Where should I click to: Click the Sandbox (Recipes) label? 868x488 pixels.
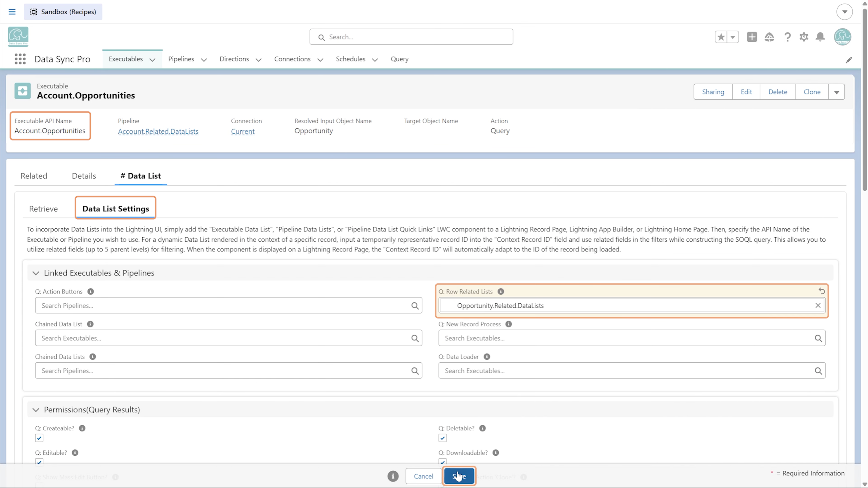(63, 12)
